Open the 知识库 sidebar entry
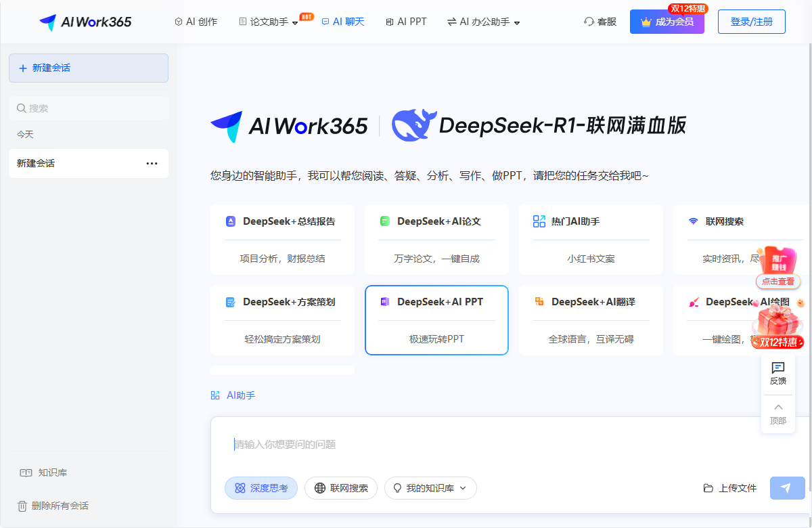Screen dimensions: 812x528 (44, 472)
